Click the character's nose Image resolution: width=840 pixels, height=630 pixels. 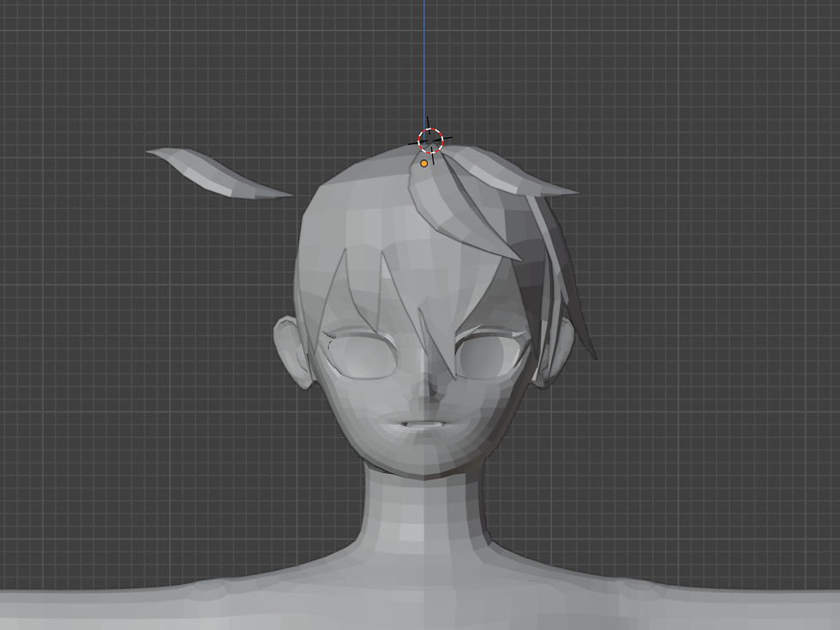pyautogui.click(x=429, y=387)
